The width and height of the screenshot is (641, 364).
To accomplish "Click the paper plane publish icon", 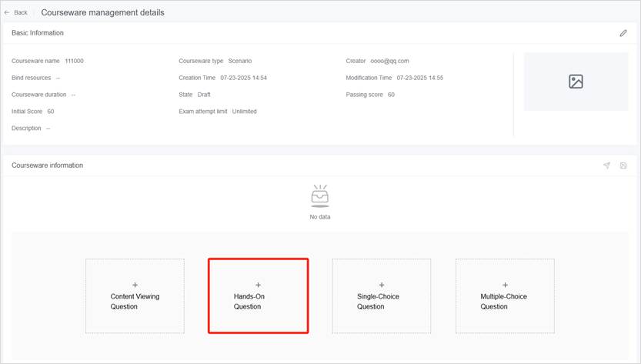I will [606, 165].
